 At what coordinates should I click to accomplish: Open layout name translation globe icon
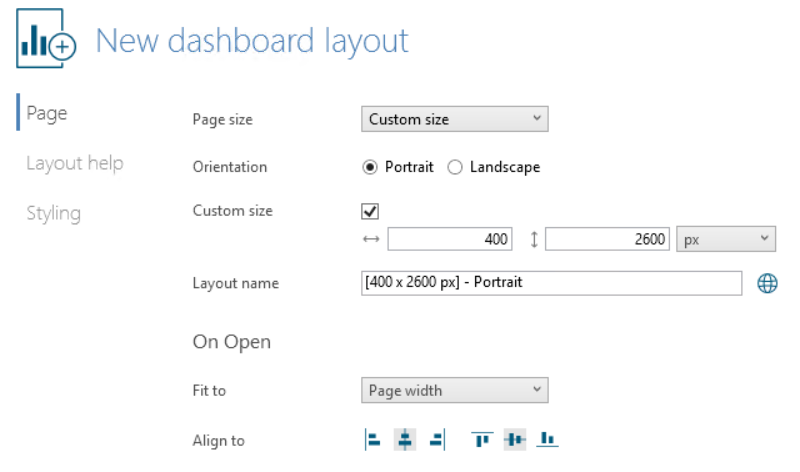click(x=767, y=283)
